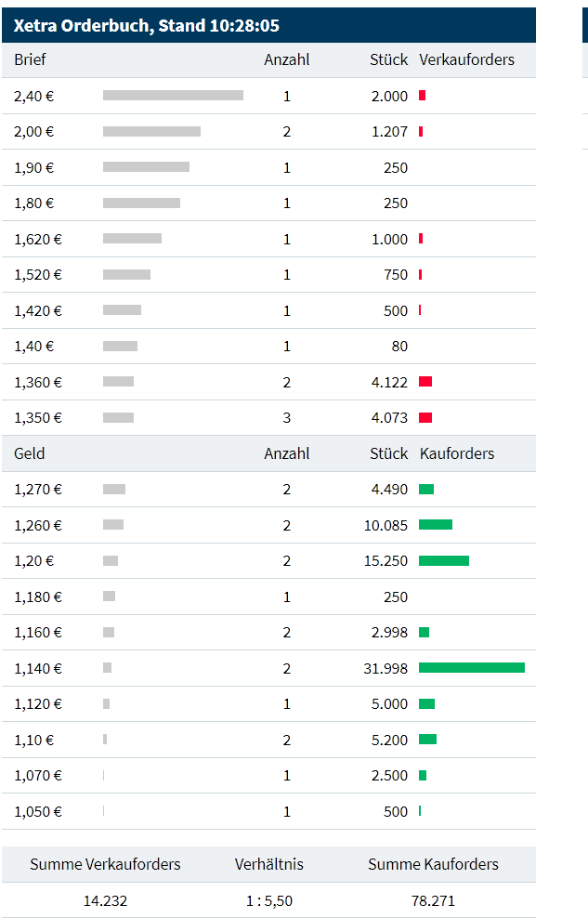Screen dimensions: 588x918
Task: Click the Brief column header
Action: (30, 60)
